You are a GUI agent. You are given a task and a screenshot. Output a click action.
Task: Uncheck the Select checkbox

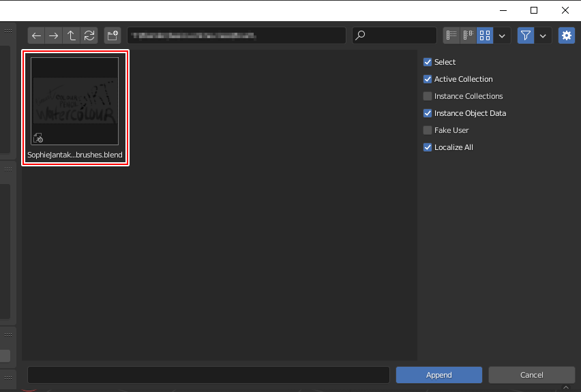[428, 62]
